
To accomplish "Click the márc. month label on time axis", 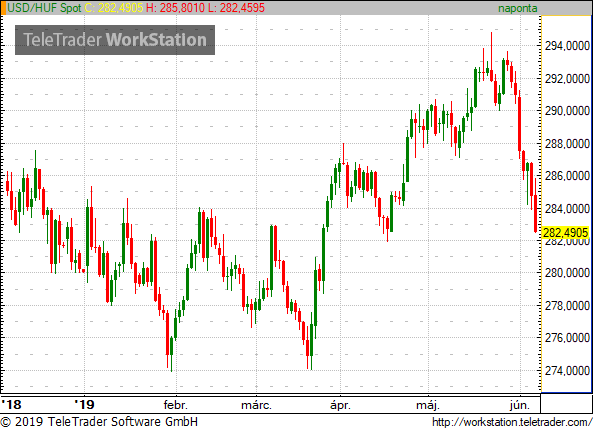I will click(x=256, y=405).
